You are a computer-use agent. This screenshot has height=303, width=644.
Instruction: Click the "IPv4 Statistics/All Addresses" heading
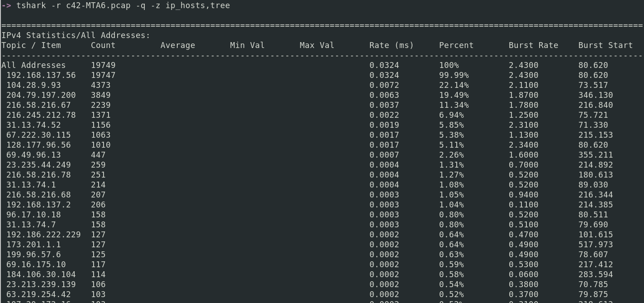76,35
